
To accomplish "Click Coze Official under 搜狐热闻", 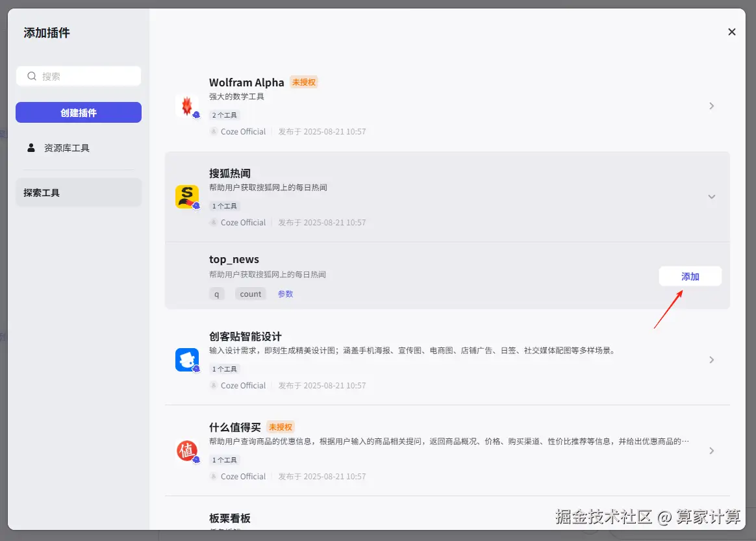I will [243, 222].
